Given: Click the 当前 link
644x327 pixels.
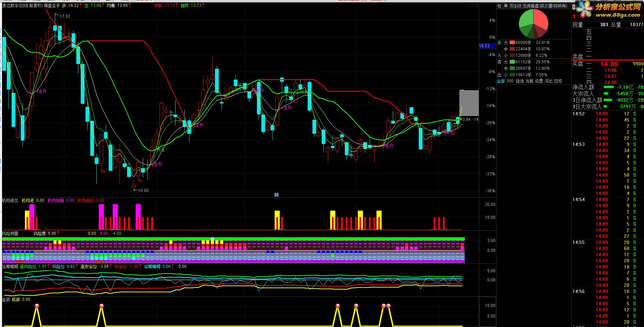Looking at the screenshot, I should 529,81.
